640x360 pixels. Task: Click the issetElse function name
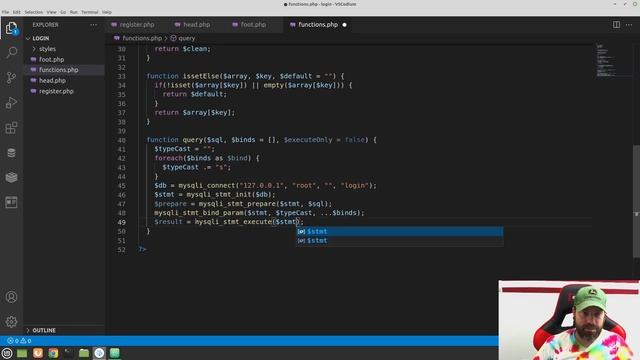pyautogui.click(x=201, y=76)
